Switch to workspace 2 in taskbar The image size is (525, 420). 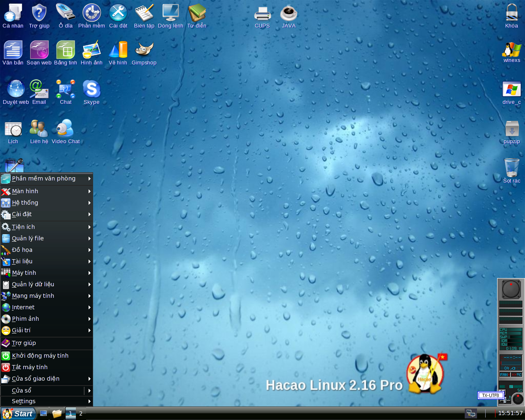81,413
